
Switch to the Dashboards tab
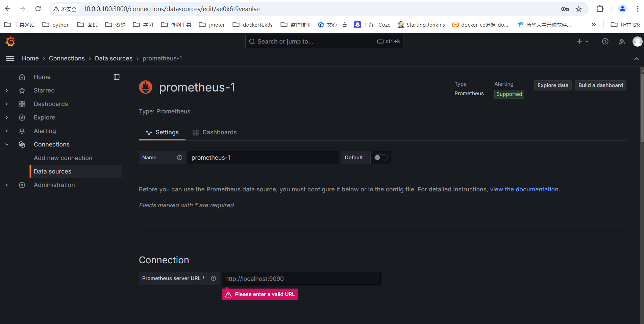[x=215, y=132]
